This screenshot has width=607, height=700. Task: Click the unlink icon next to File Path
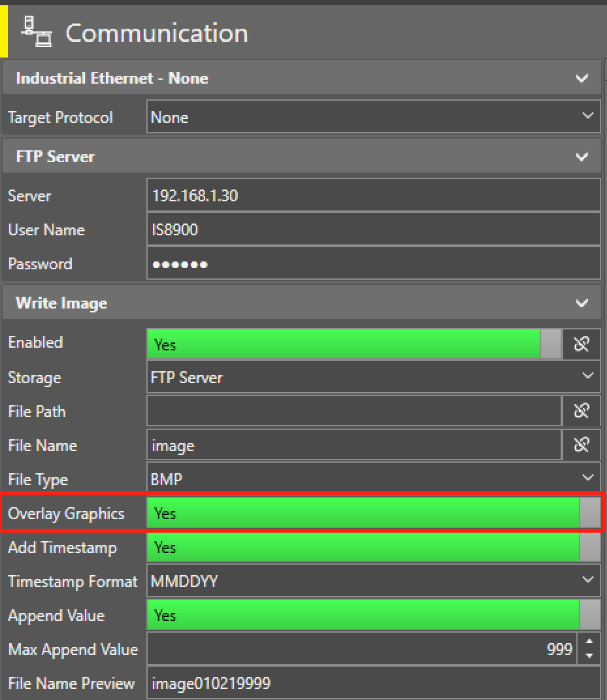[582, 411]
